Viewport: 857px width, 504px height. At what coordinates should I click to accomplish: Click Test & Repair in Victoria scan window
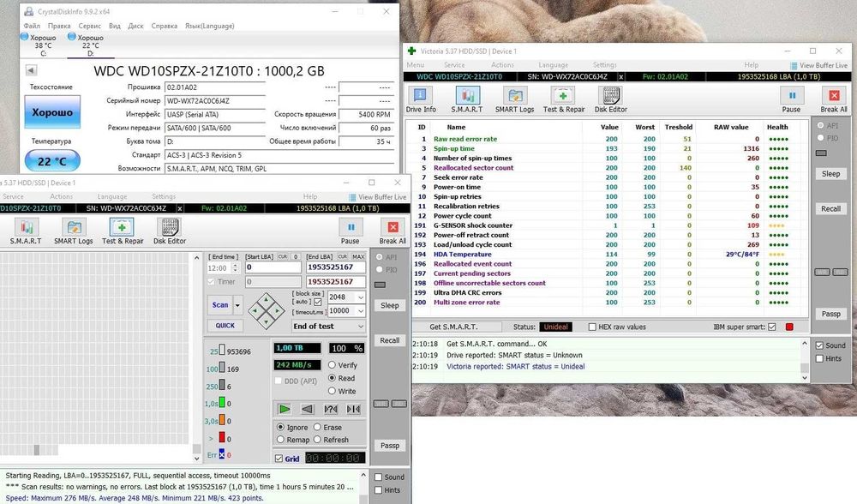pos(123,231)
